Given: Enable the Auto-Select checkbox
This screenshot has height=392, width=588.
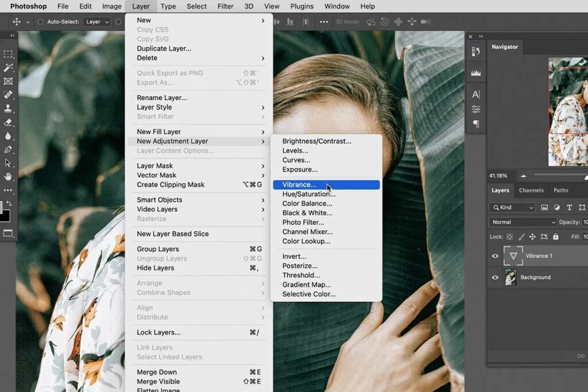Looking at the screenshot, I should click(x=40, y=22).
